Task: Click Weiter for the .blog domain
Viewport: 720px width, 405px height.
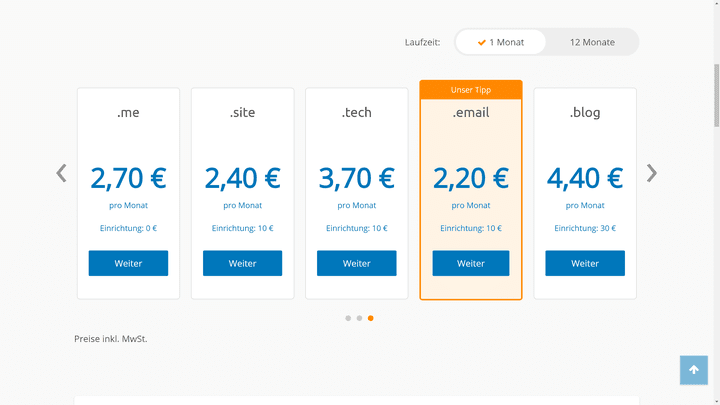Action: tap(585, 263)
